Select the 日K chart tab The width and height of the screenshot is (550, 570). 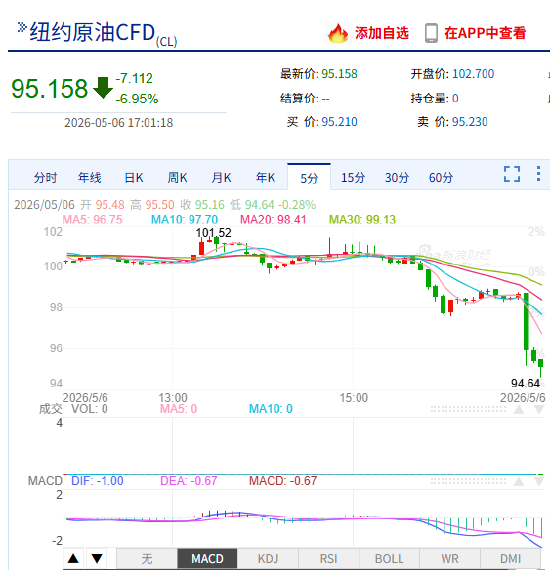coord(134,178)
